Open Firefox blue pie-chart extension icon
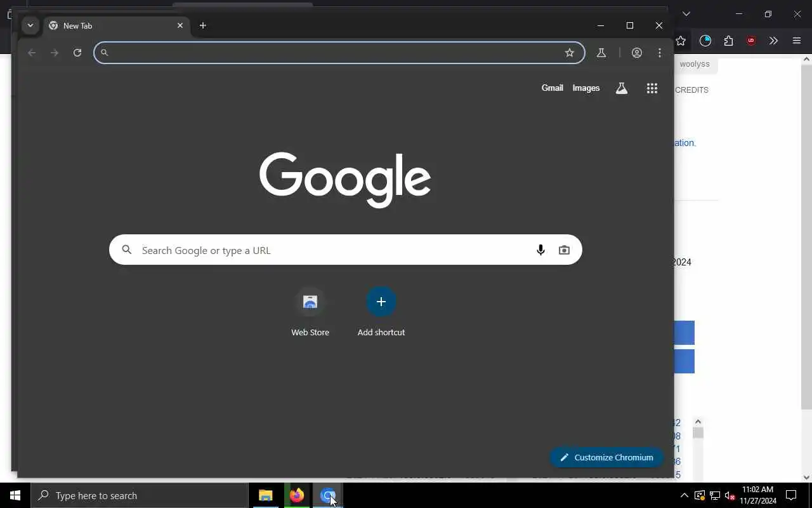This screenshot has width=812, height=508. 705,41
